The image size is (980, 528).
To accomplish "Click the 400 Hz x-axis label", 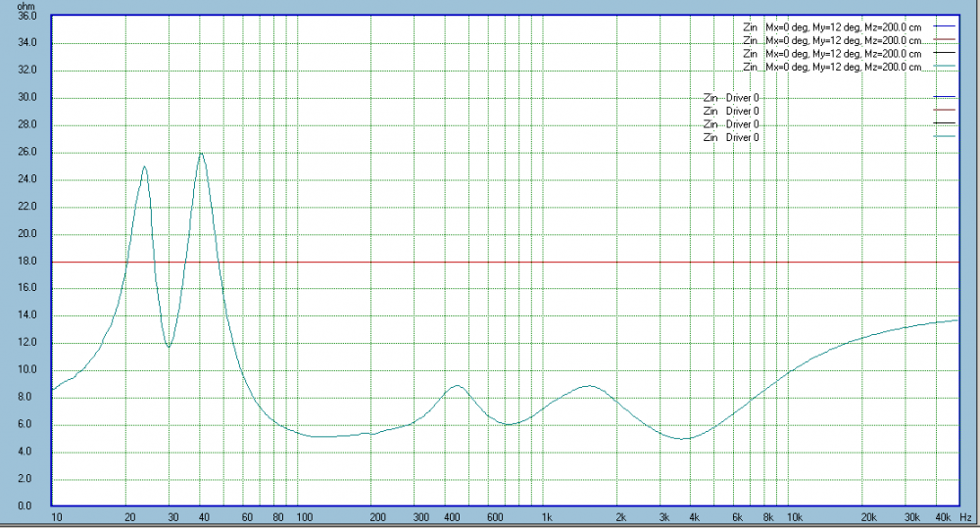I will 452,517.
